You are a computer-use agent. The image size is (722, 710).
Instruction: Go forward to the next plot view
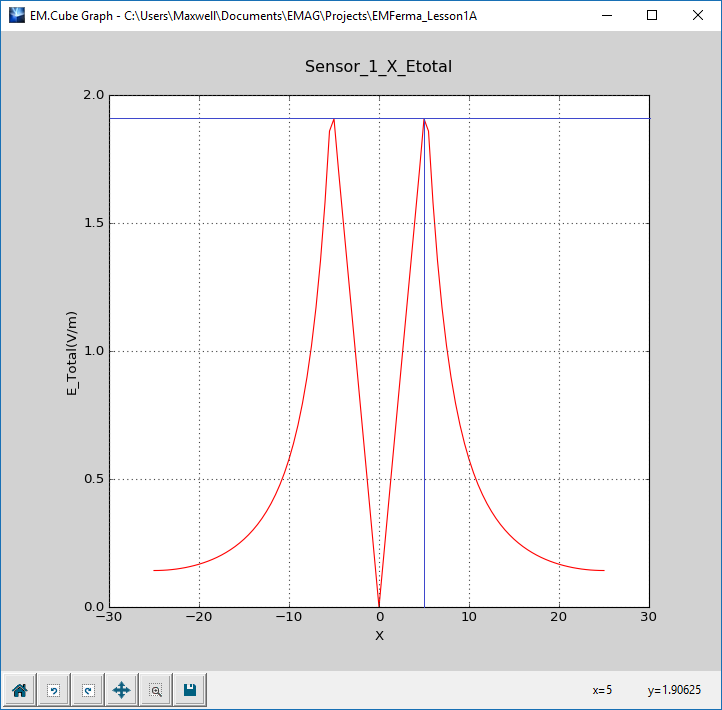[x=88, y=689]
